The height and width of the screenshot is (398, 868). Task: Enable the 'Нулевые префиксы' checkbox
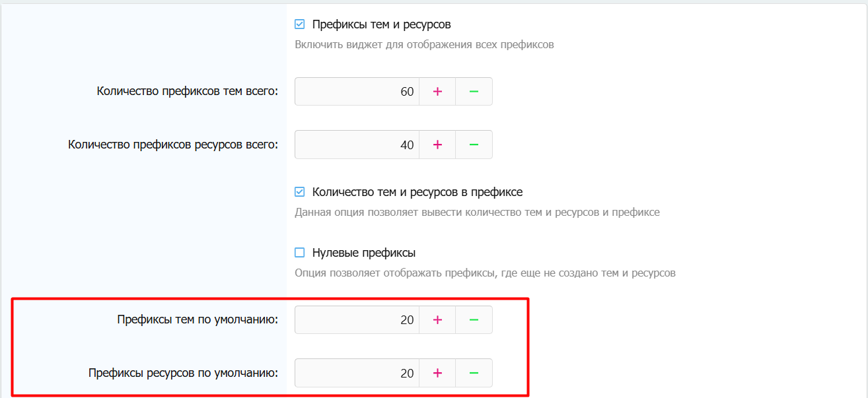pyautogui.click(x=300, y=253)
